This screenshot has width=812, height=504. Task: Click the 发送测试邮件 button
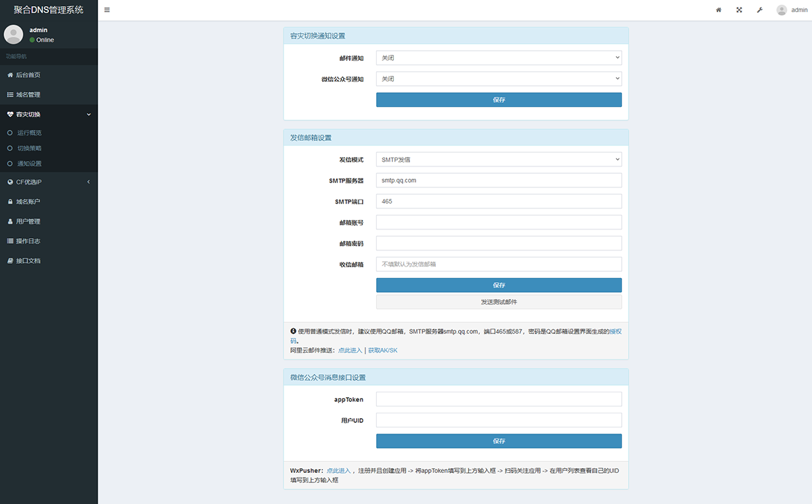(x=499, y=301)
